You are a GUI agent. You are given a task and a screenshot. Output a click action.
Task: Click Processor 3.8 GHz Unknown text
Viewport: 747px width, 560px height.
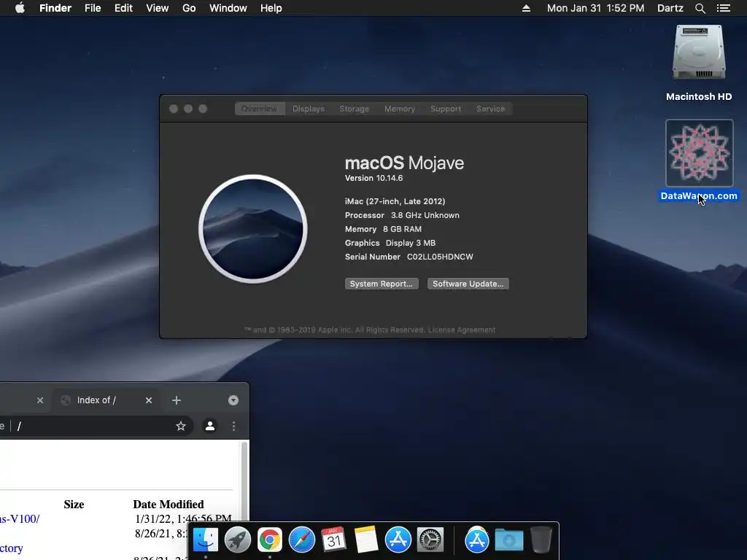(x=402, y=215)
